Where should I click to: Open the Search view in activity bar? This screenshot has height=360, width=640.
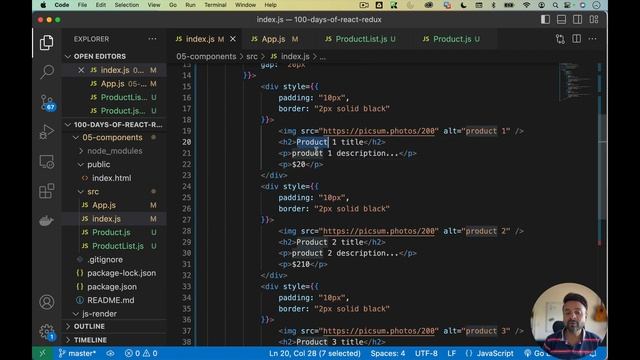point(47,72)
